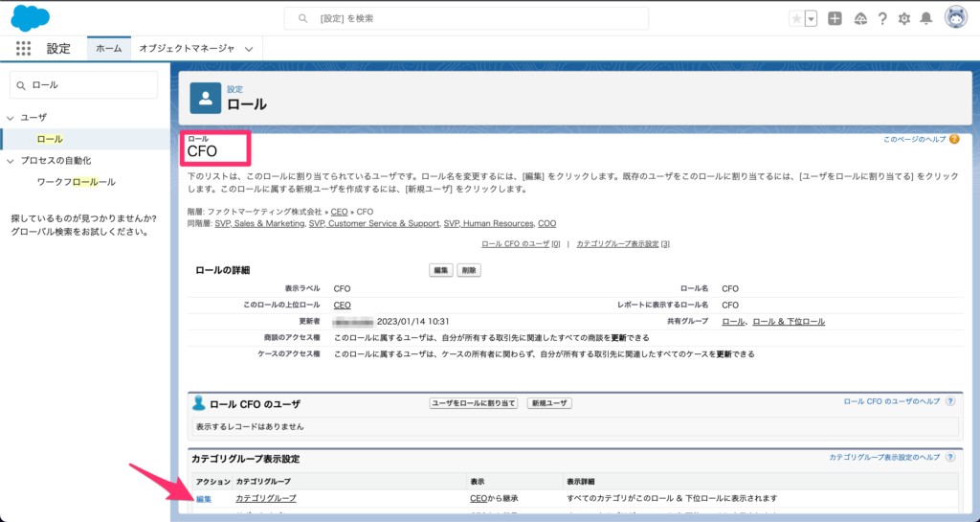Open the setup gear icon
Screen dimensions: 980x522
(x=904, y=19)
